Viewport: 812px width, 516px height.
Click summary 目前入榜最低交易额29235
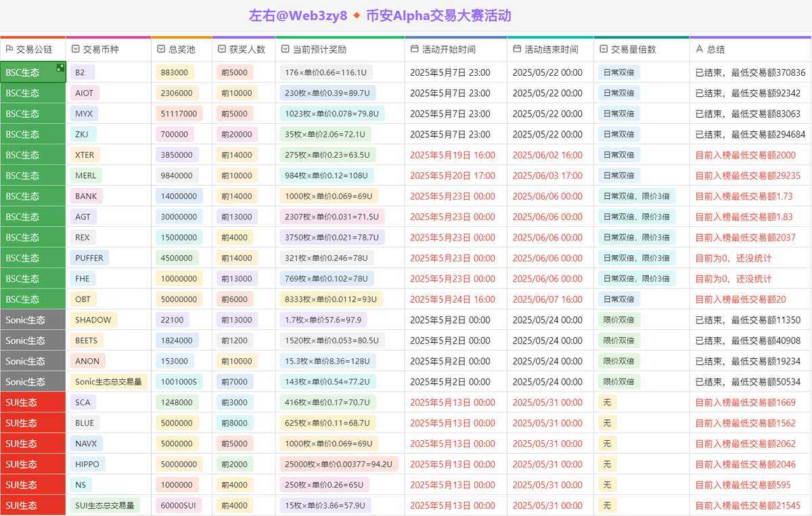point(748,175)
